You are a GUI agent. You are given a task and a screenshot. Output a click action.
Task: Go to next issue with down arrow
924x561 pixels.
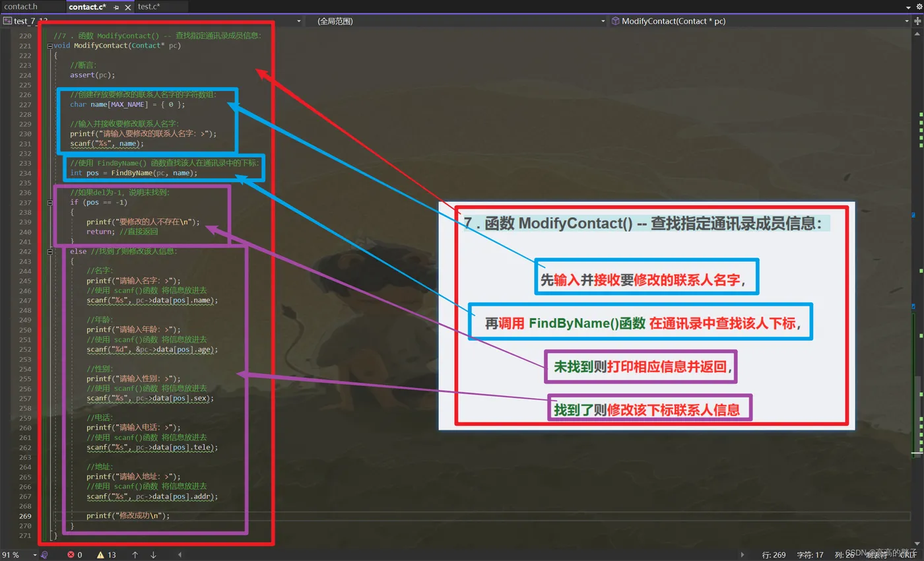coord(153,555)
